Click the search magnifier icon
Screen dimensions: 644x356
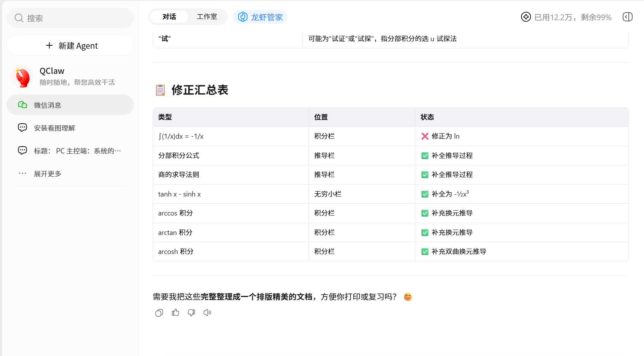coord(19,18)
